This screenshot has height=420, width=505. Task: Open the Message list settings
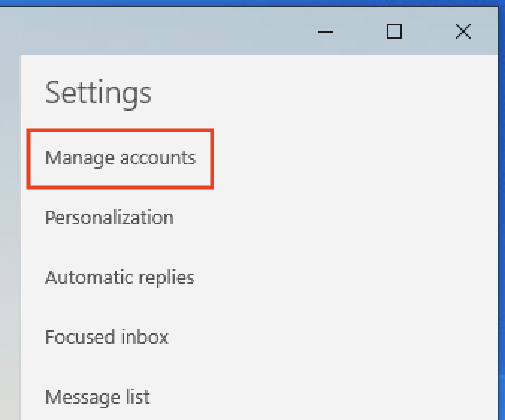pos(97,396)
